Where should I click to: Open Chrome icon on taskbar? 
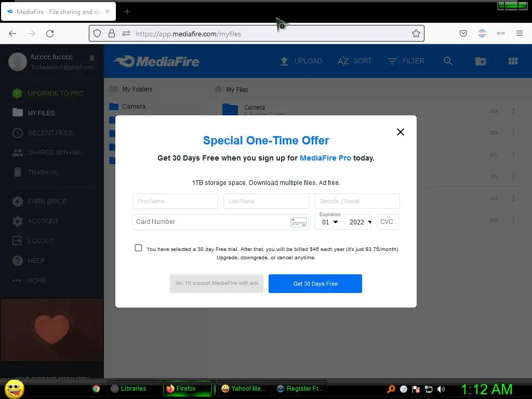click(96, 389)
